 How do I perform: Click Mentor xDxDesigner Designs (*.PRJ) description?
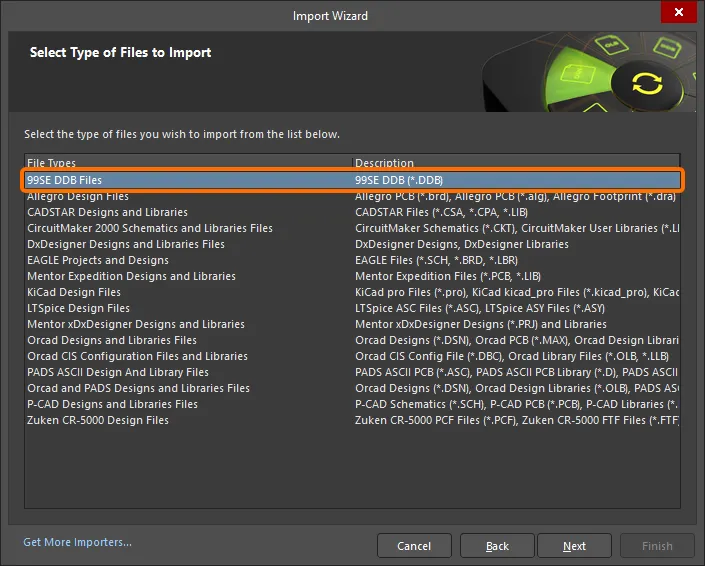point(481,324)
